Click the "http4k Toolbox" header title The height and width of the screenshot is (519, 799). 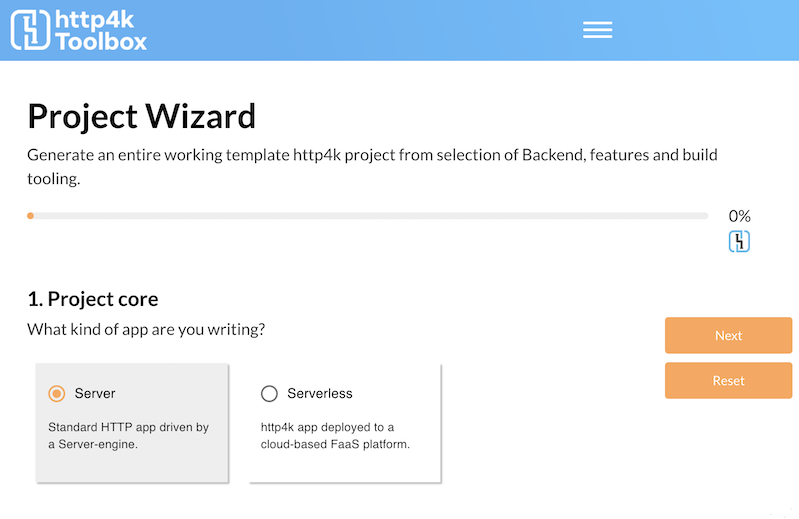(101, 30)
